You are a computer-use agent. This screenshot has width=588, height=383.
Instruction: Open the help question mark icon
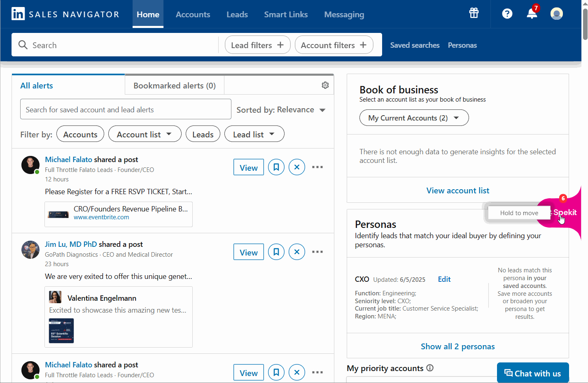pyautogui.click(x=507, y=14)
